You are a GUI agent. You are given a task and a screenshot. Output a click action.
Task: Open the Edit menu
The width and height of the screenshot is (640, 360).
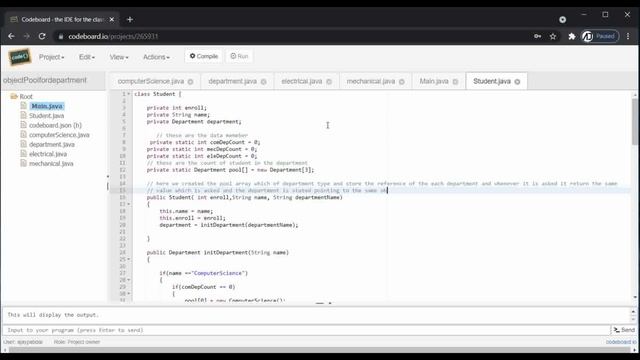pos(87,57)
